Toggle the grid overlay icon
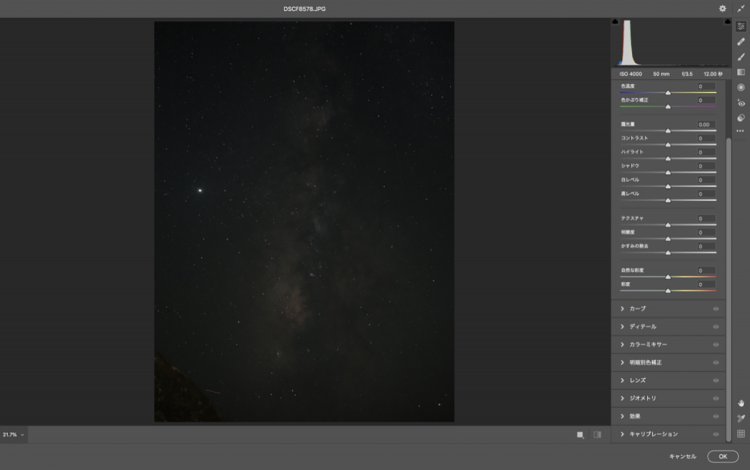 click(741, 434)
